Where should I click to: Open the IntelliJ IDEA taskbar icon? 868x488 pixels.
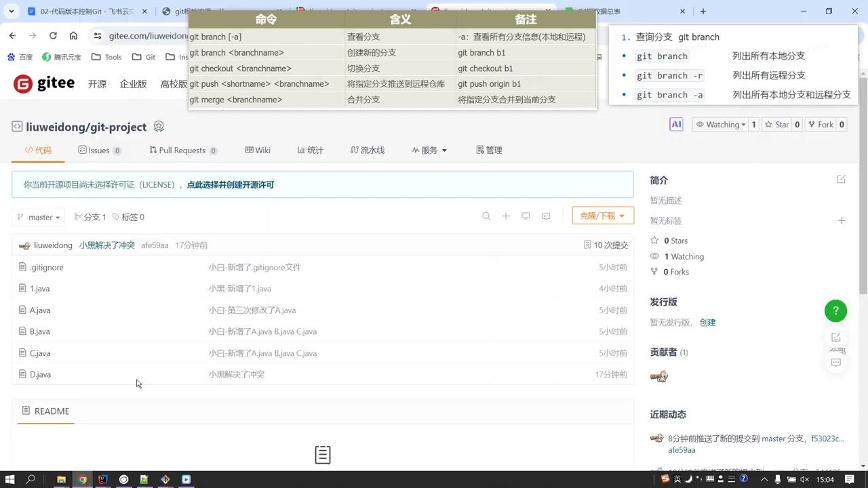pos(103,479)
